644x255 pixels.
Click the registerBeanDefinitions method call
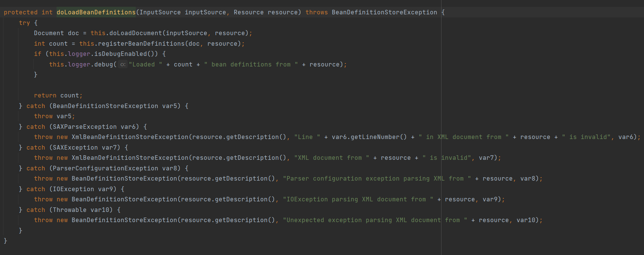141,44
